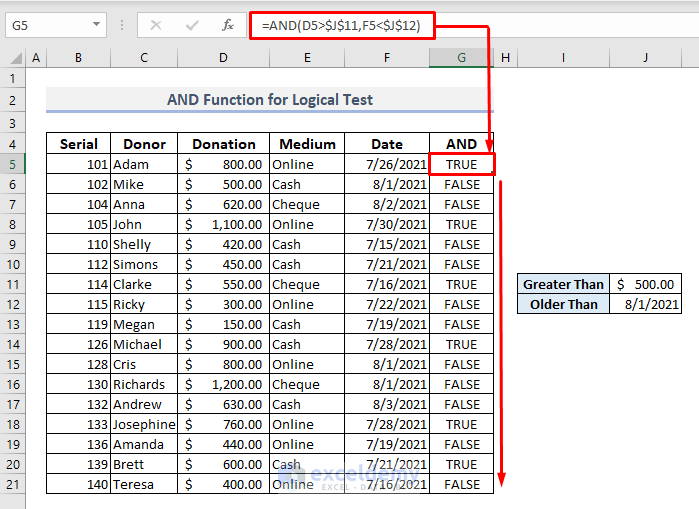
Task: Select the FALSE cell in Mike's row
Action: [x=461, y=185]
